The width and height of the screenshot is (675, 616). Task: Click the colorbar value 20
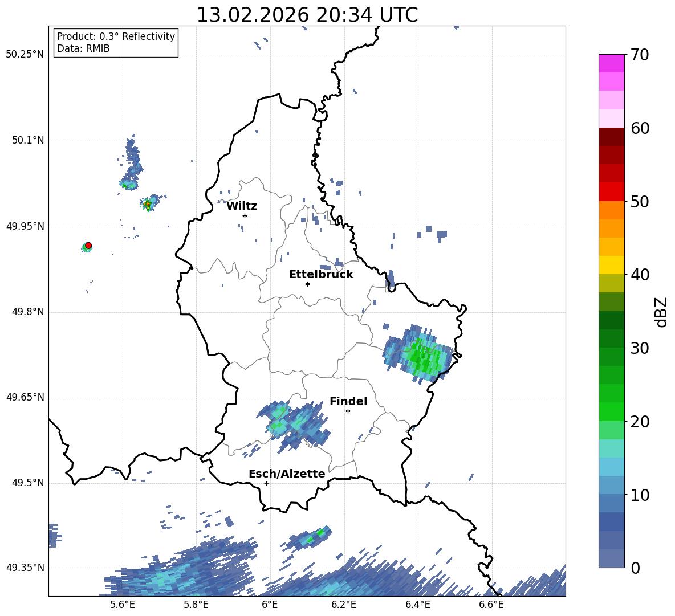pyautogui.click(x=640, y=422)
